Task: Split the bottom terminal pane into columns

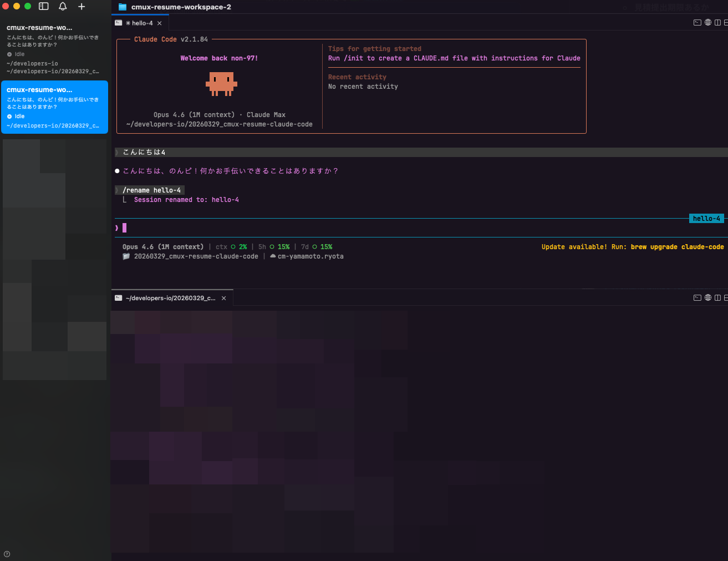Action: tap(717, 297)
